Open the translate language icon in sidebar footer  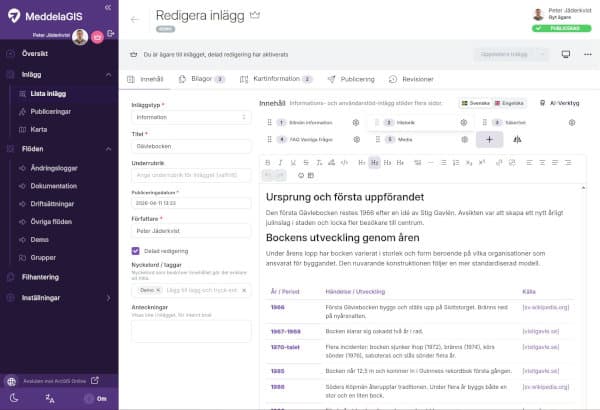pos(50,399)
